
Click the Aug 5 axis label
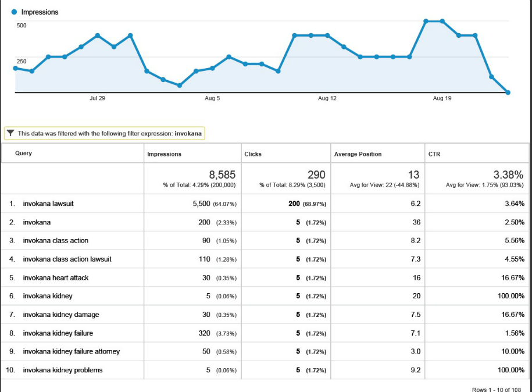point(212,98)
